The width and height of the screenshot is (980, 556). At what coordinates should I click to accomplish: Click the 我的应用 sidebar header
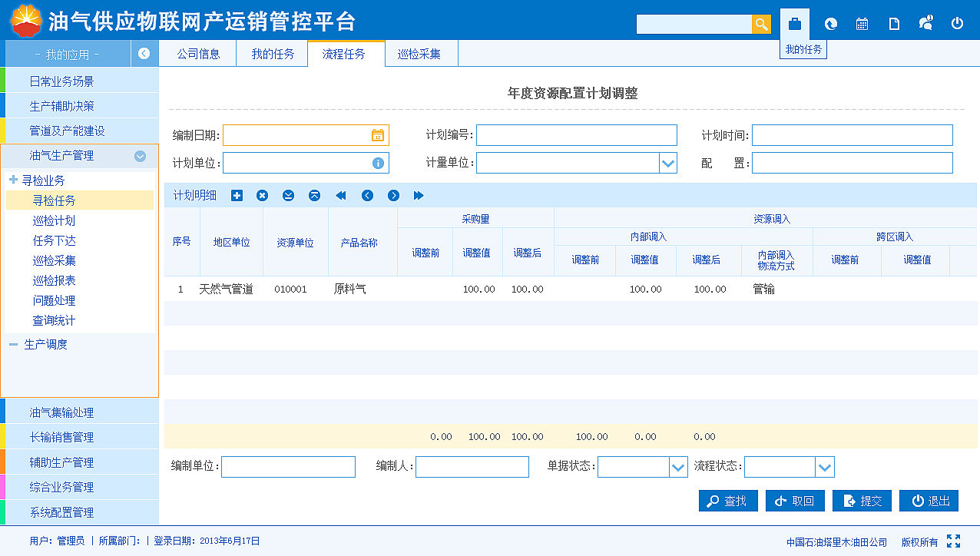tap(68, 54)
